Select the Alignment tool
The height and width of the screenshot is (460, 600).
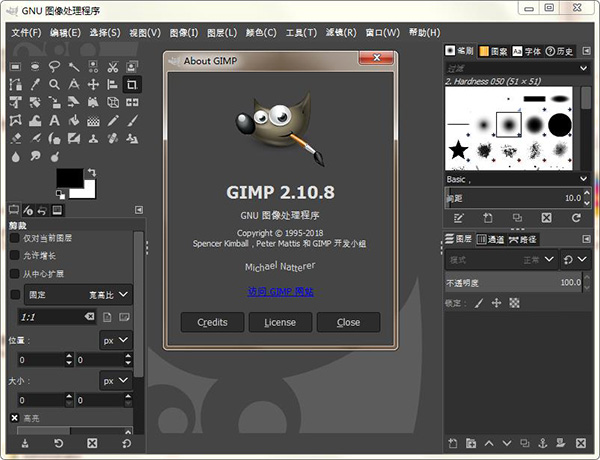coord(112,85)
